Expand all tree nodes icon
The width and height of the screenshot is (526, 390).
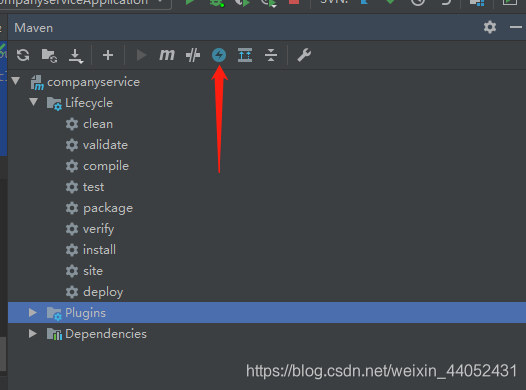245,55
